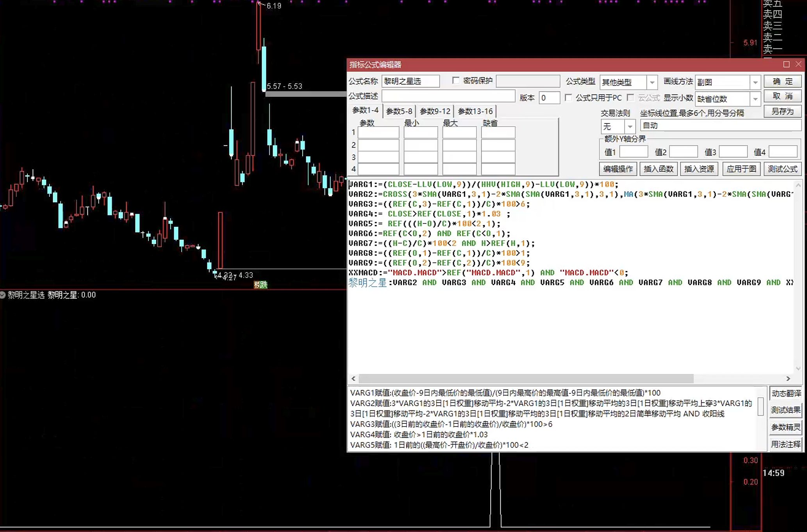Click the code editor scroll-down arrow
Screen dimensions: 807x532
click(798, 368)
